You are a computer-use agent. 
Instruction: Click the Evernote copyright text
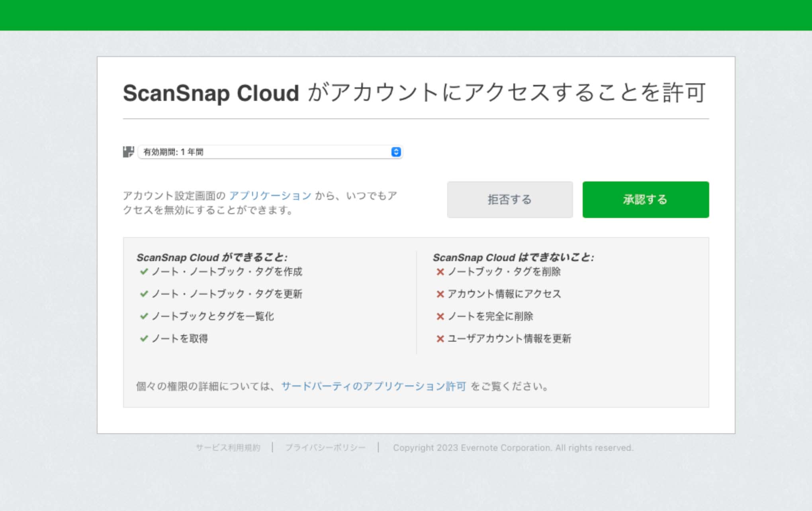point(513,448)
